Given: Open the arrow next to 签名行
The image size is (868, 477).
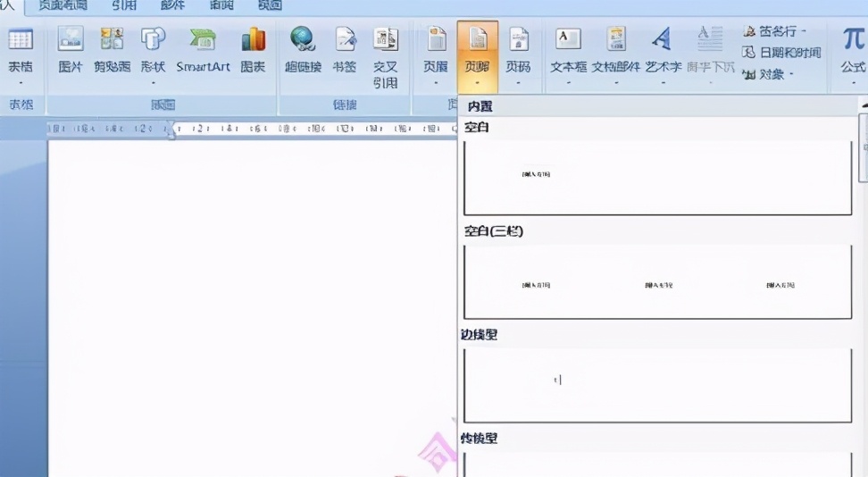Looking at the screenshot, I should coord(803,31).
